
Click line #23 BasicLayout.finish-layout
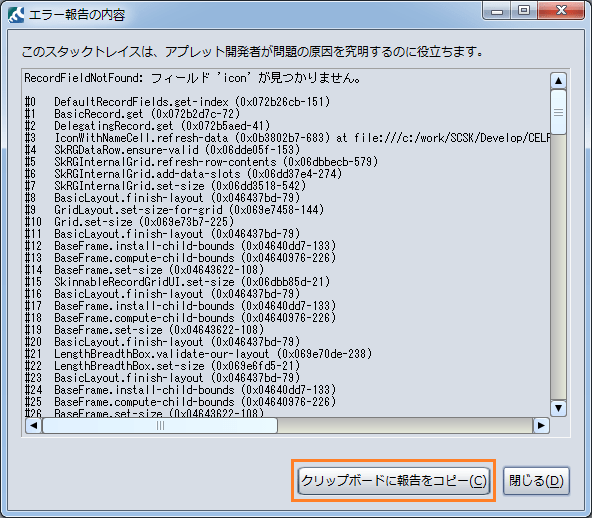(162, 378)
